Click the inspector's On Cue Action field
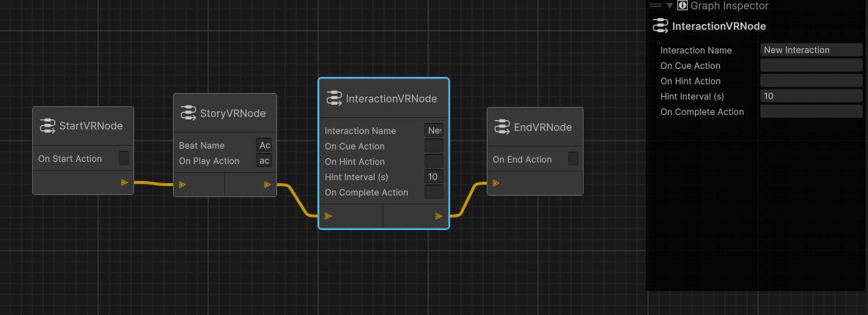868x315 pixels. [812, 65]
